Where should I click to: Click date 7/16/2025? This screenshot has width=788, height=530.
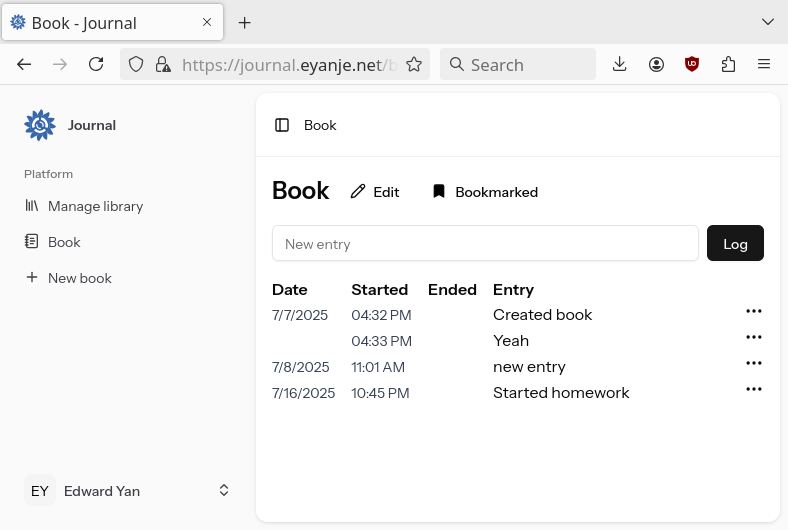coord(303,393)
